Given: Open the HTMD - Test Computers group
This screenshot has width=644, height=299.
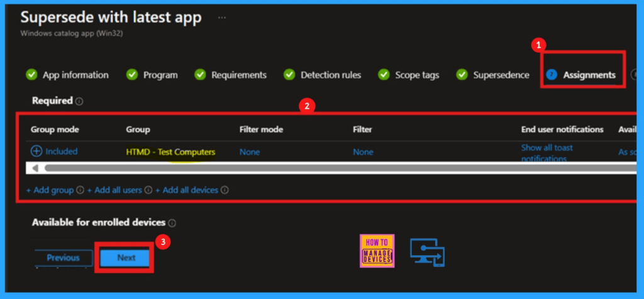Looking at the screenshot, I should [170, 152].
